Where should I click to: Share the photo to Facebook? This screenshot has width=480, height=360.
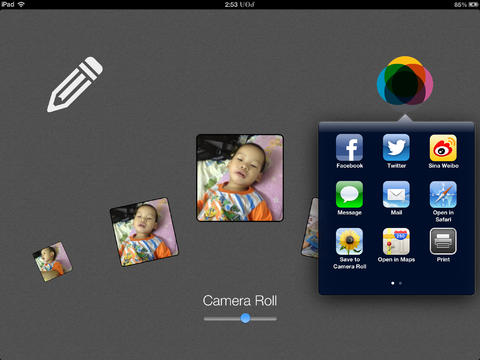(x=349, y=148)
